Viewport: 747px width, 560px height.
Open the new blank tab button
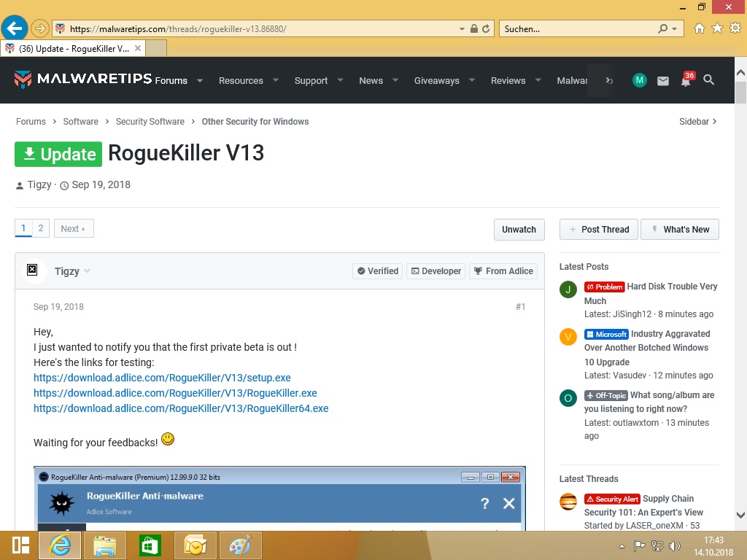point(156,49)
